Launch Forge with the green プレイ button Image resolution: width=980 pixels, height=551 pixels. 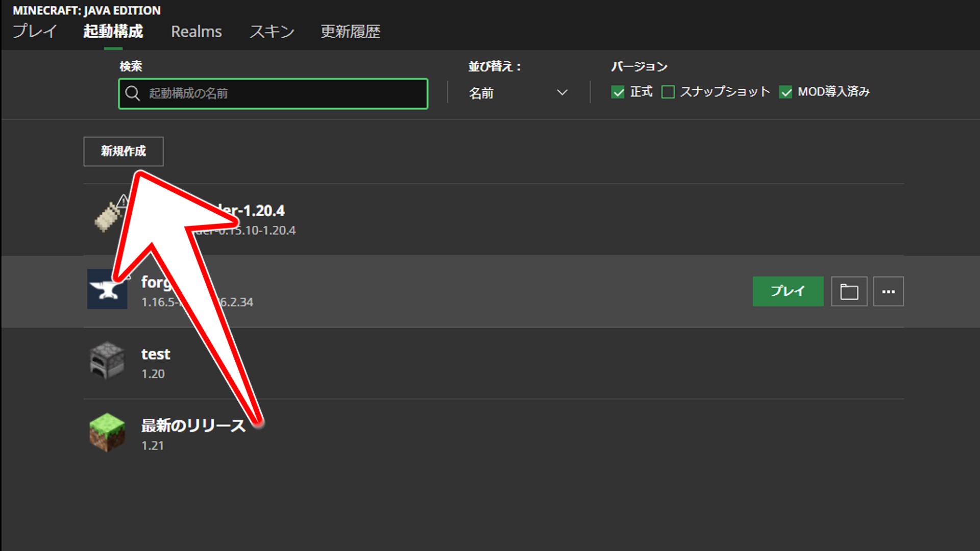click(x=788, y=291)
